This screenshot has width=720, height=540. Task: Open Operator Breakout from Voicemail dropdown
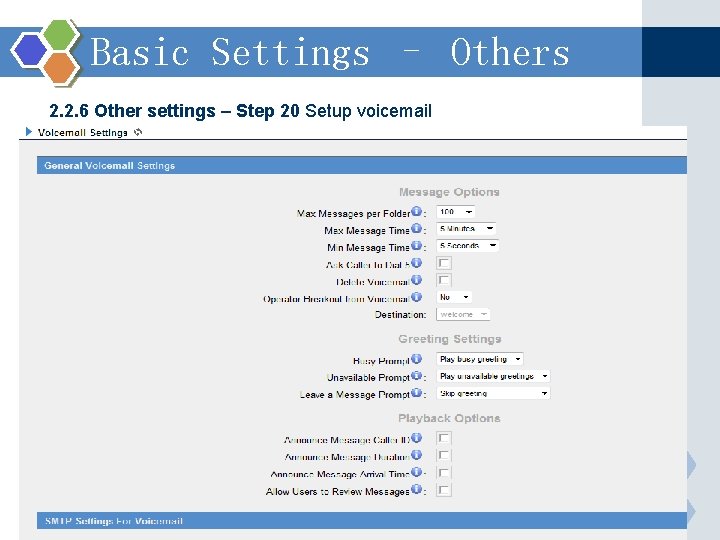click(454, 297)
